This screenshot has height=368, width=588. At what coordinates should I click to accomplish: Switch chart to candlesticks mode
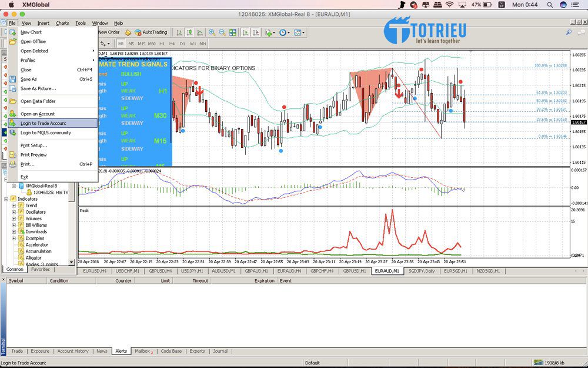click(x=190, y=32)
